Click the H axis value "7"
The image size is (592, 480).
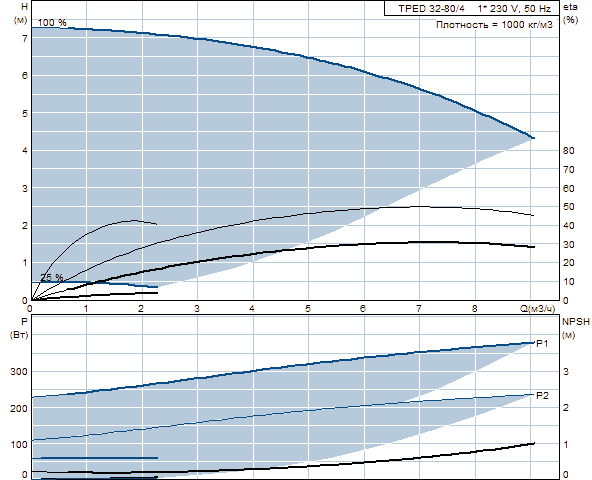(25, 39)
